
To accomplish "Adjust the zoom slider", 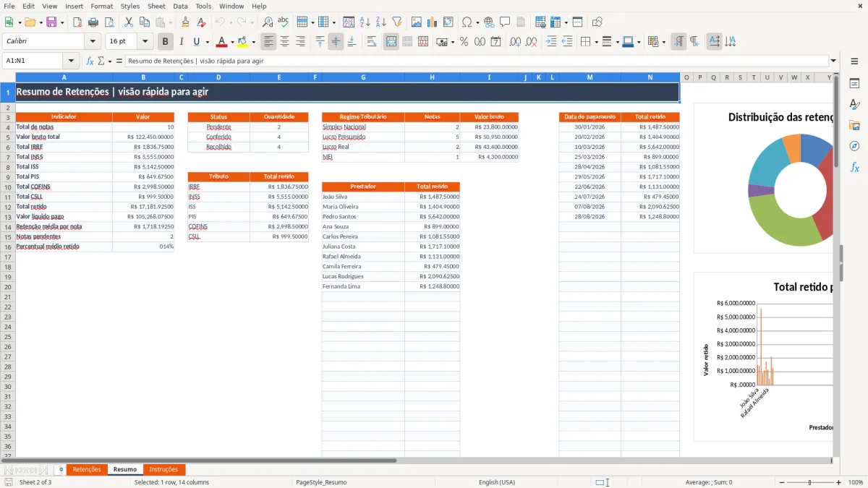I will 810,482.
